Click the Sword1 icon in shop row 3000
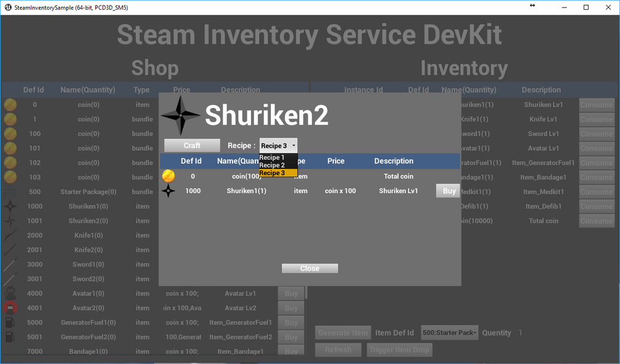This screenshot has width=620, height=364. (x=10, y=265)
